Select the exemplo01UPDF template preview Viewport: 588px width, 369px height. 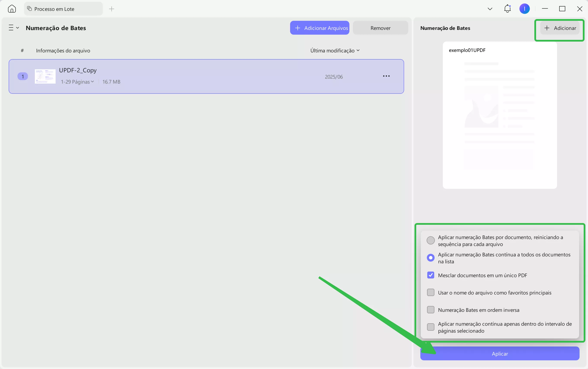(x=500, y=115)
